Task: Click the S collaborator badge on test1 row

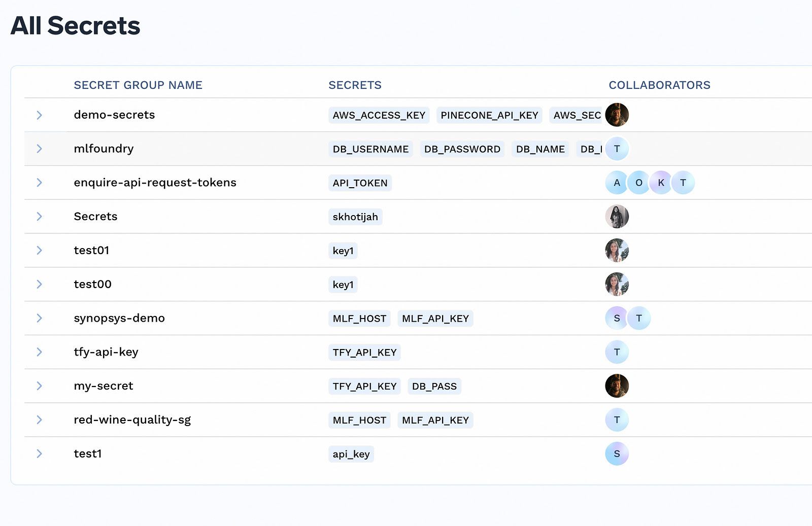Action: [617, 454]
